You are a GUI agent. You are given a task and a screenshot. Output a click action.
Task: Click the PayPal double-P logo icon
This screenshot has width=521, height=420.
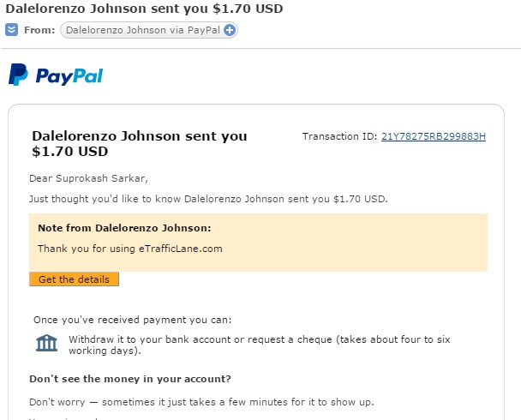pyautogui.click(x=18, y=75)
